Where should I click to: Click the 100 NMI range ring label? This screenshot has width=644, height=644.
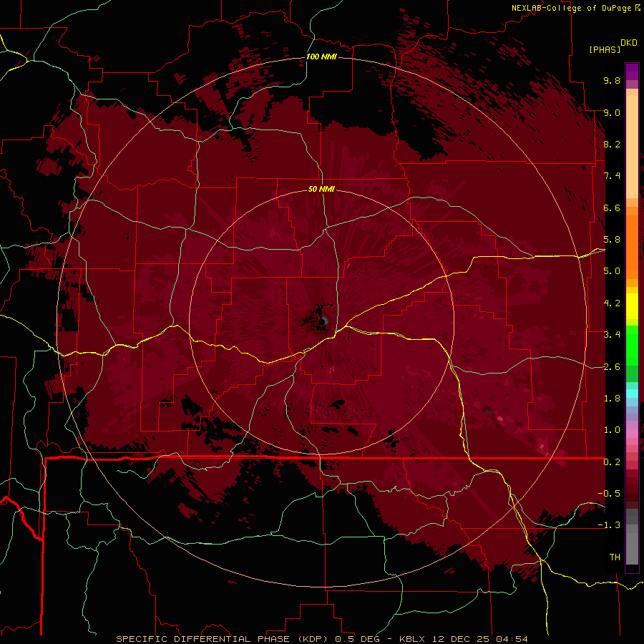321,57
